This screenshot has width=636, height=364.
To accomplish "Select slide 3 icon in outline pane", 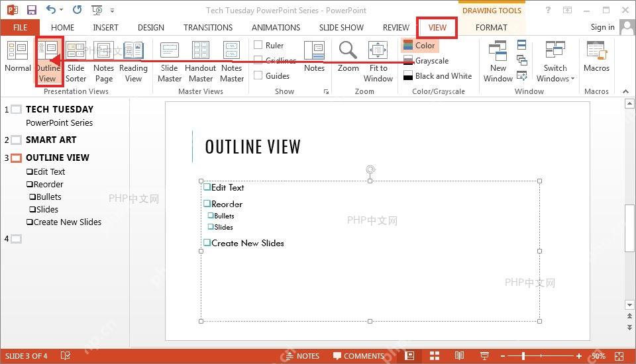I will point(16,158).
